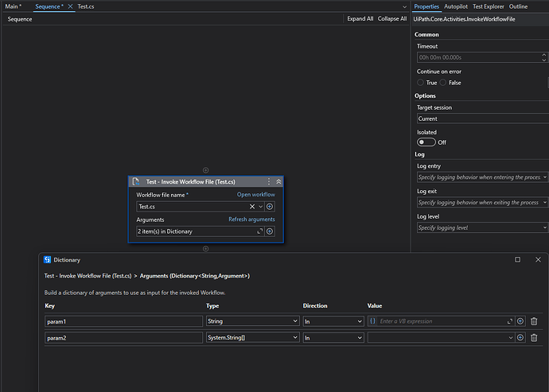Delete the param1 argument row
549x392 pixels.
534,321
